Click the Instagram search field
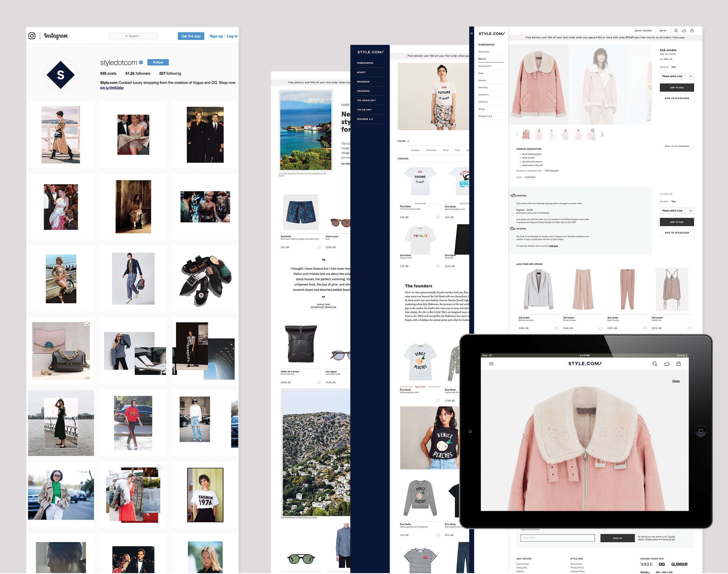Screen dimensions: 728x574 tap(133, 36)
